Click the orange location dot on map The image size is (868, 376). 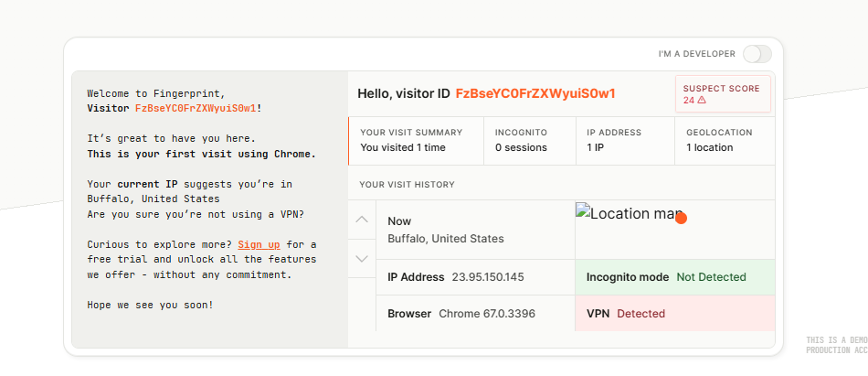[x=682, y=219]
